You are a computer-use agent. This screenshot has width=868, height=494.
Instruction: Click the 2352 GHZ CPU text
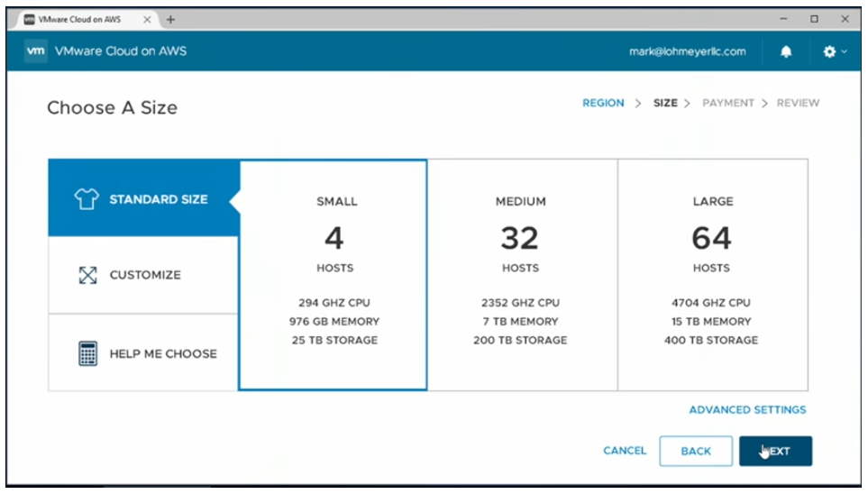click(520, 303)
